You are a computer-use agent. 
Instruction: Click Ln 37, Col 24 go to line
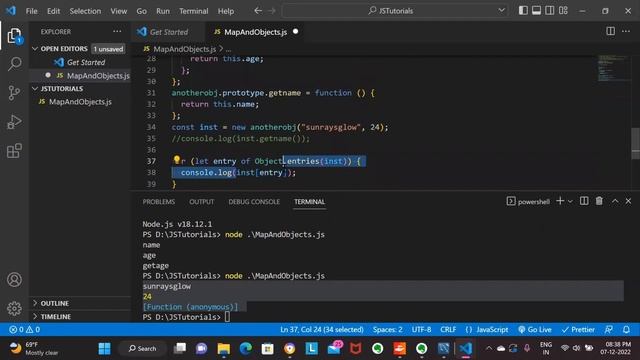322,329
